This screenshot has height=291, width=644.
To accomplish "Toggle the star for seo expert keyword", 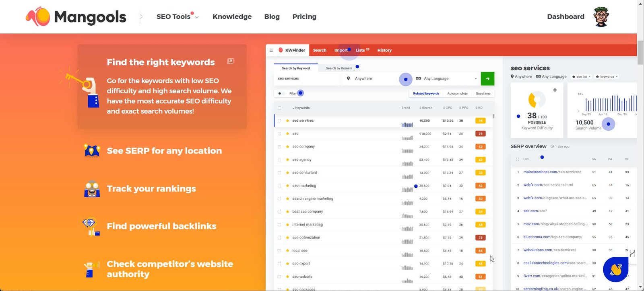I will 288,264.
